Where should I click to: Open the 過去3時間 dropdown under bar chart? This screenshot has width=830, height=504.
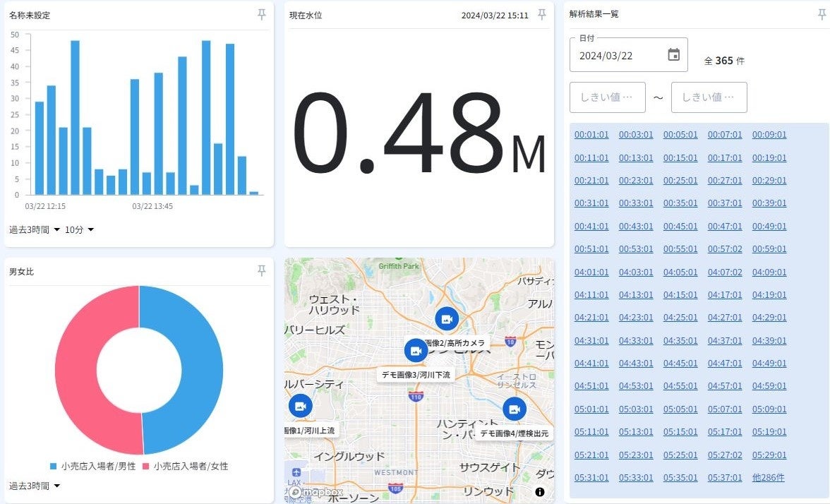[x=35, y=229]
